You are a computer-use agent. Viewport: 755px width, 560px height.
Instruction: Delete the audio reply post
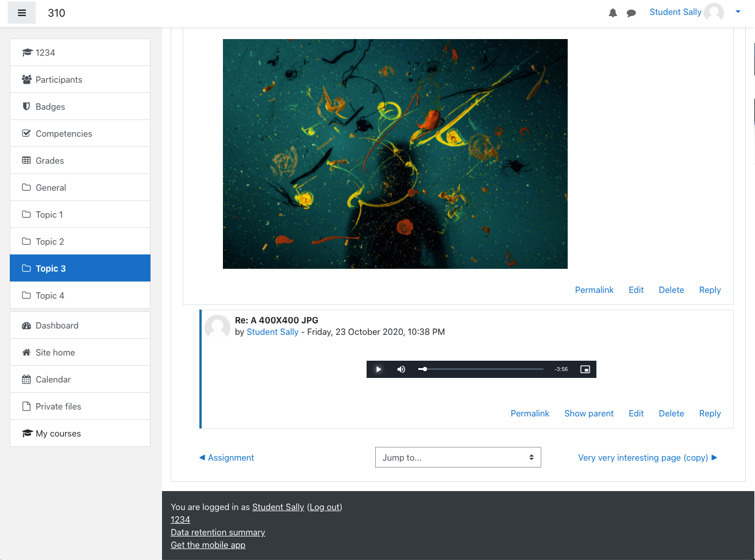[x=671, y=414]
